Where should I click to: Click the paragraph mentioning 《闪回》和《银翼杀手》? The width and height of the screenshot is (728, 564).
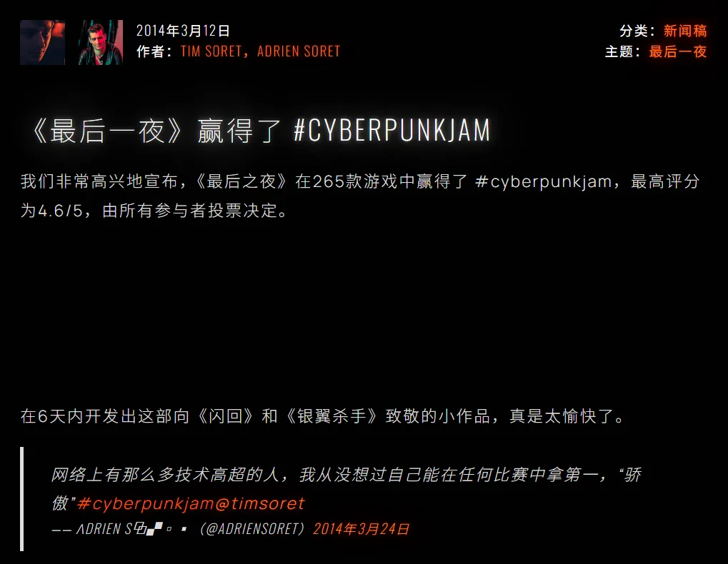(323, 416)
